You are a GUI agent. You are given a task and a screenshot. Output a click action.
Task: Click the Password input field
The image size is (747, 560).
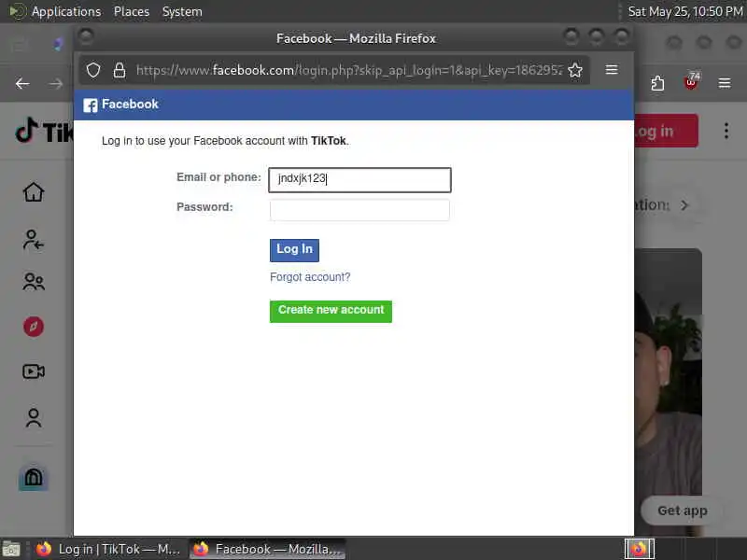(x=359, y=210)
